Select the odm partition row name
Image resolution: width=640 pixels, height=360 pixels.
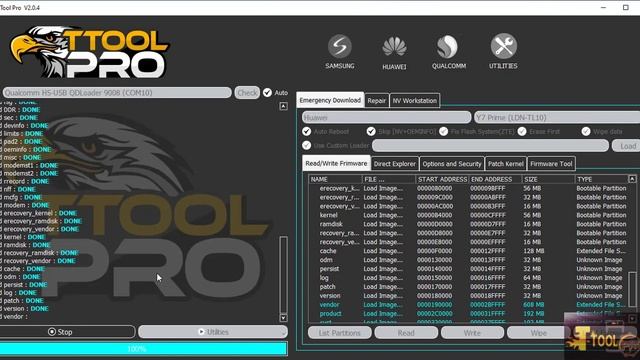[326, 260]
